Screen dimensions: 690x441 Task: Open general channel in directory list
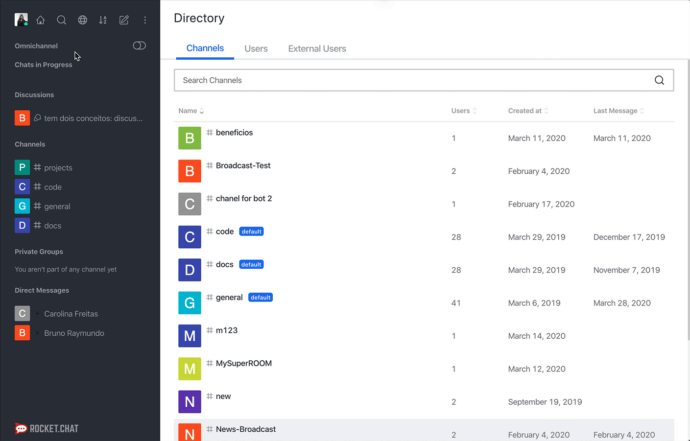(424, 303)
